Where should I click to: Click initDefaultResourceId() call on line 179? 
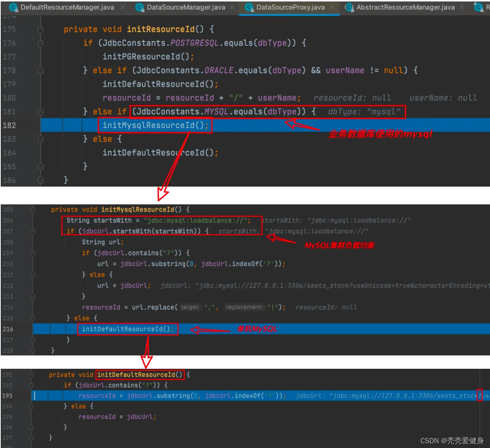click(160, 84)
